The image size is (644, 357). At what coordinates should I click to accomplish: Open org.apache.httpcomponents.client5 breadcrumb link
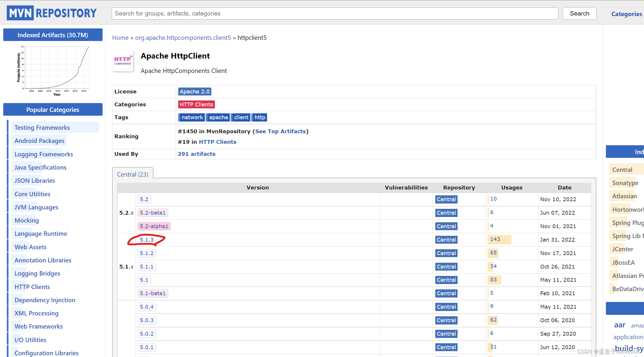[x=183, y=38]
